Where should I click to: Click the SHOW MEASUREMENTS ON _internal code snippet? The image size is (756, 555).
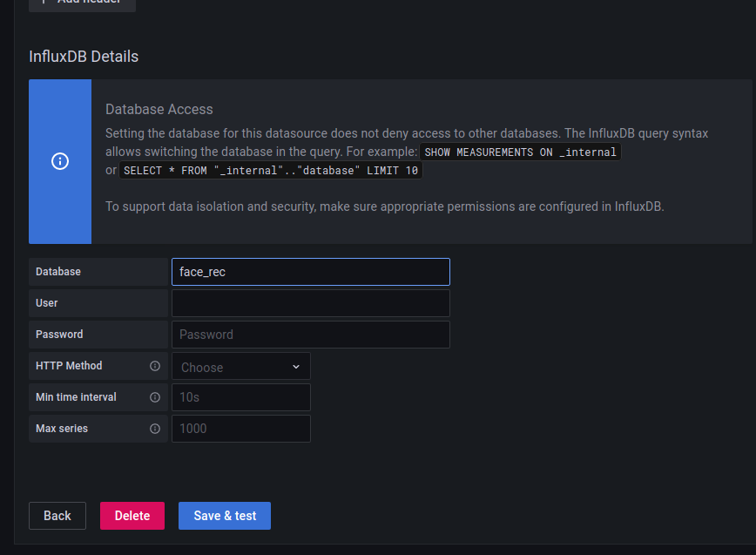pos(520,152)
